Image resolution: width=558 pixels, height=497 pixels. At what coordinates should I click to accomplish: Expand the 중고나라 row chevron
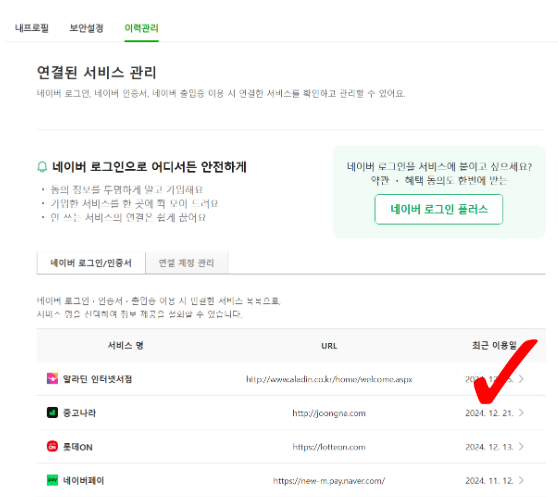pyautogui.click(x=521, y=413)
